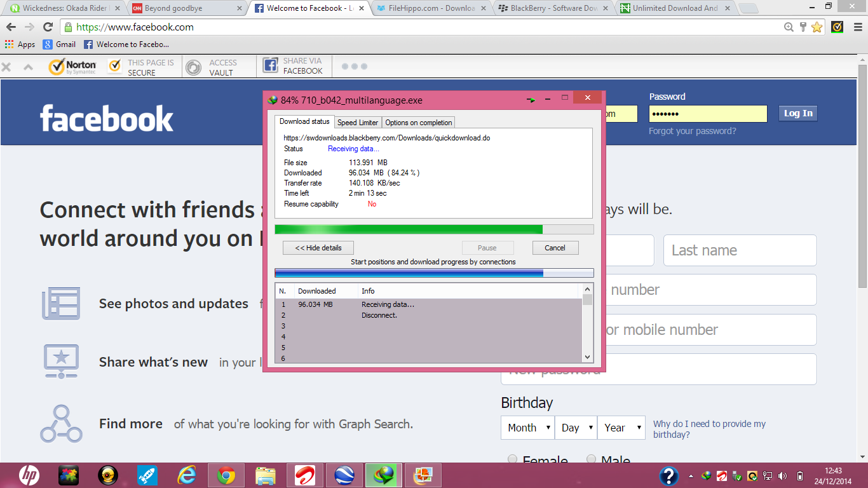
Task: Click the Norton by Symantec logo
Action: pyautogui.click(x=72, y=67)
